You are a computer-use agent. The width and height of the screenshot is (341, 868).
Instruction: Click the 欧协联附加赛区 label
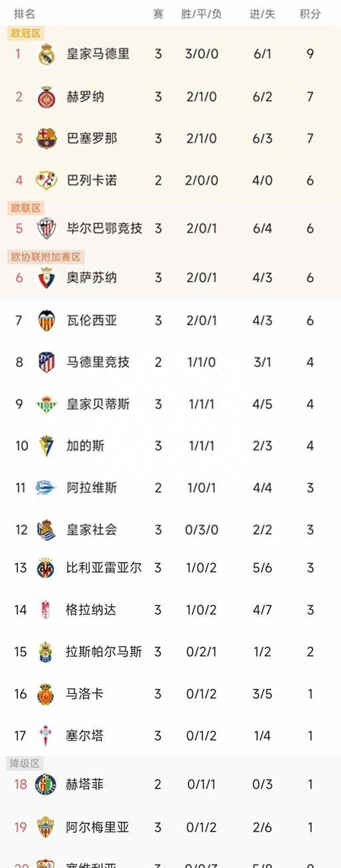tap(46, 256)
